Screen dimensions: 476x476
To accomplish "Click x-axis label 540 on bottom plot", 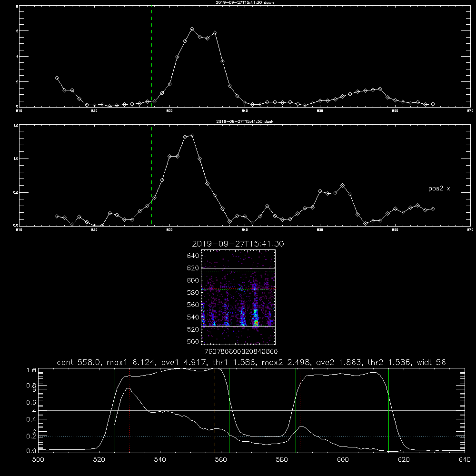I will pos(160,460).
